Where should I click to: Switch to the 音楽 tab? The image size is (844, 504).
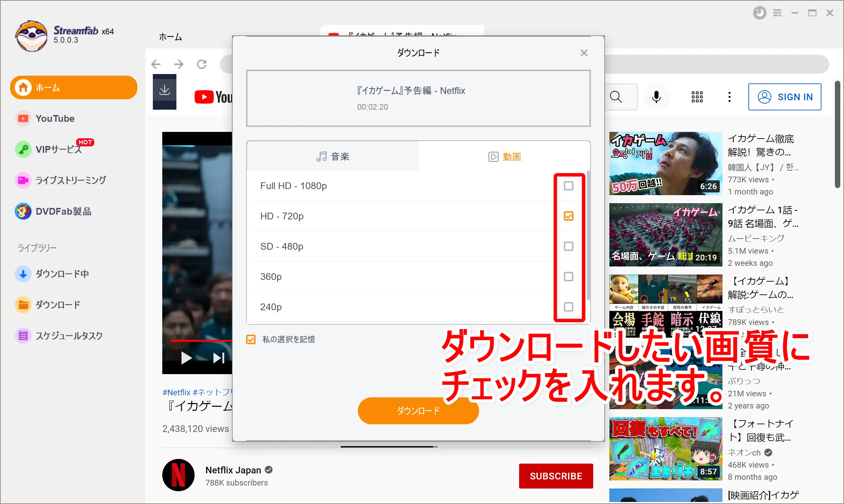332,156
